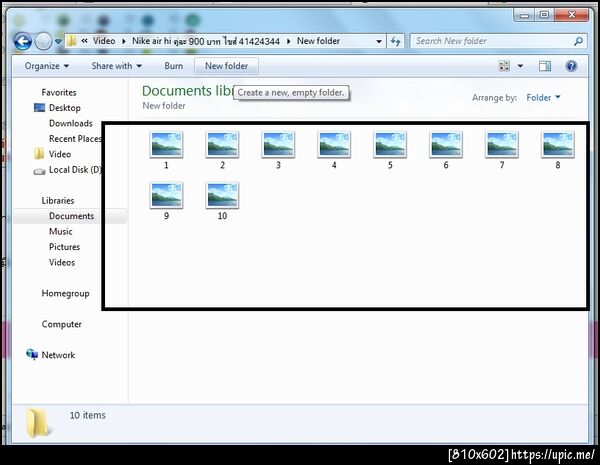This screenshot has height=465, width=600.
Task: Select Video in the address breadcrumb
Action: (104, 41)
